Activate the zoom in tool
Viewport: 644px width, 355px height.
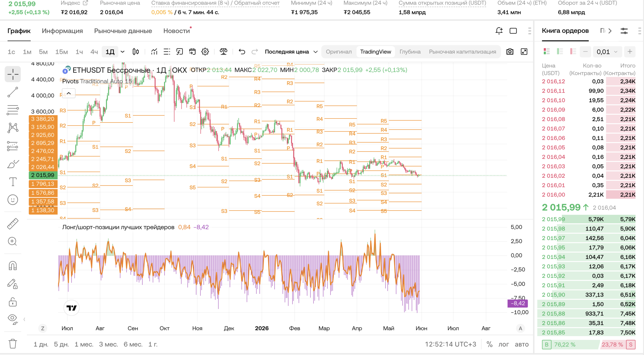13,242
